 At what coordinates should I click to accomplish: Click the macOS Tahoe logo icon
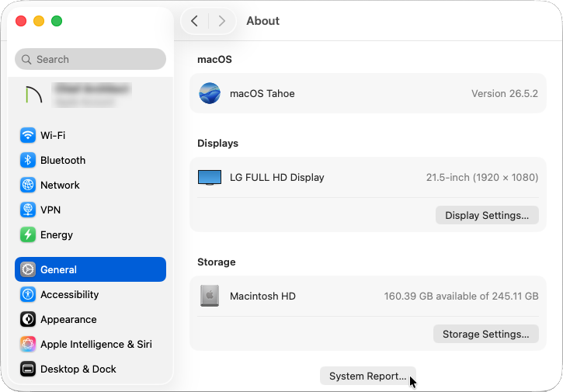click(x=210, y=93)
